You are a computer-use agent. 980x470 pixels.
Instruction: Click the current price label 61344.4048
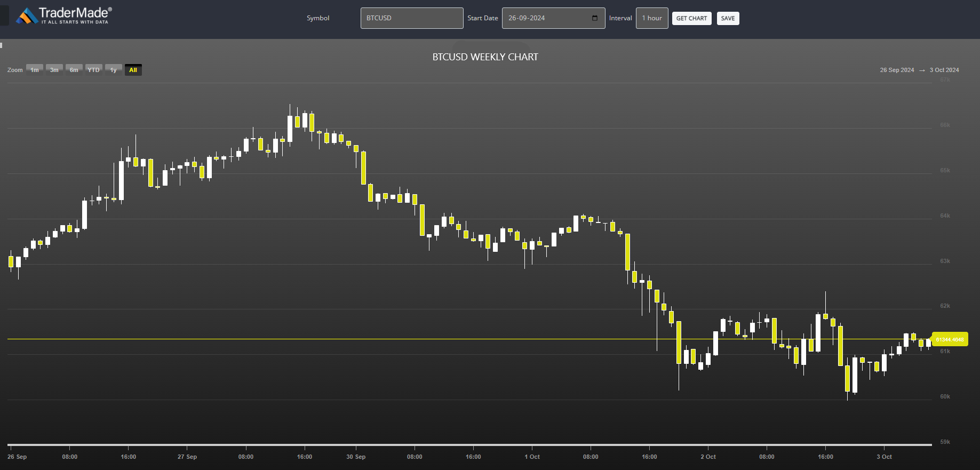(x=950, y=339)
